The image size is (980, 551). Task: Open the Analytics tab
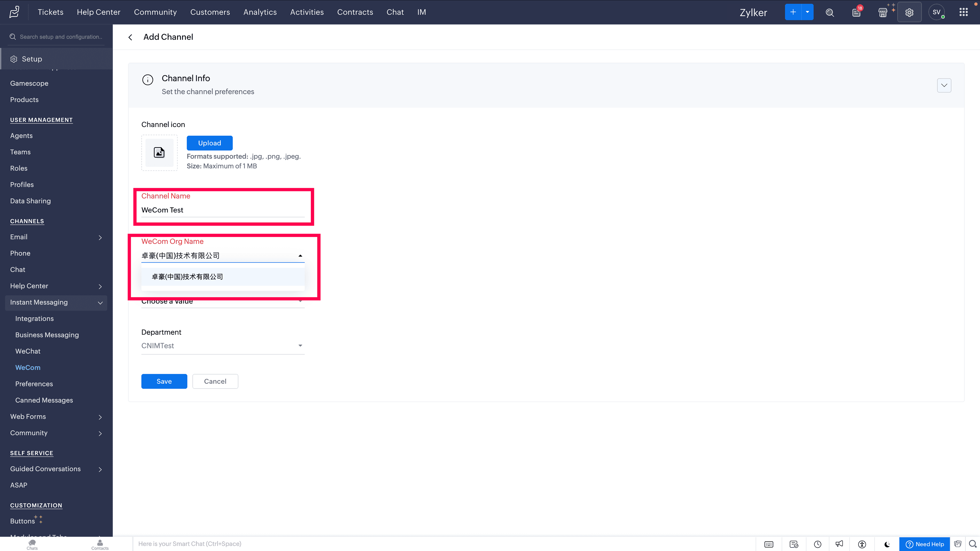pos(260,12)
